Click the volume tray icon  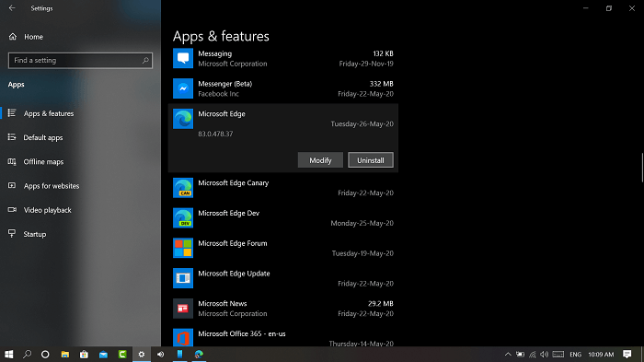(x=545, y=355)
